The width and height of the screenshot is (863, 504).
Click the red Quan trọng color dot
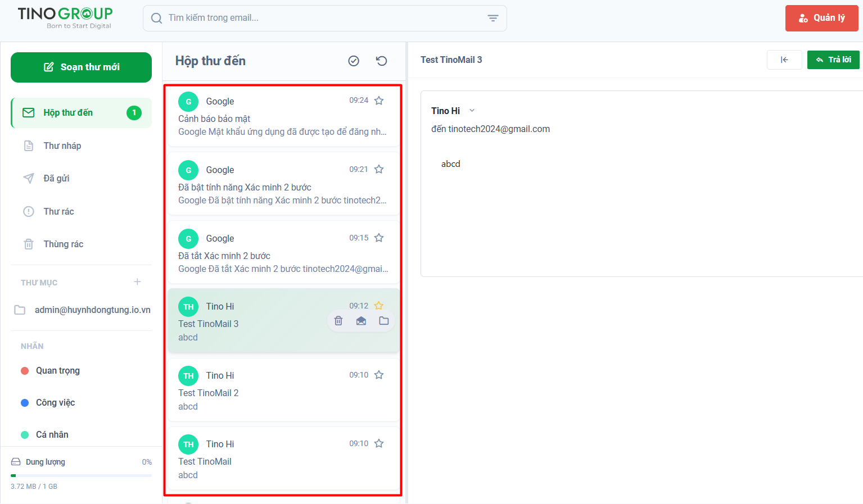[25, 371]
